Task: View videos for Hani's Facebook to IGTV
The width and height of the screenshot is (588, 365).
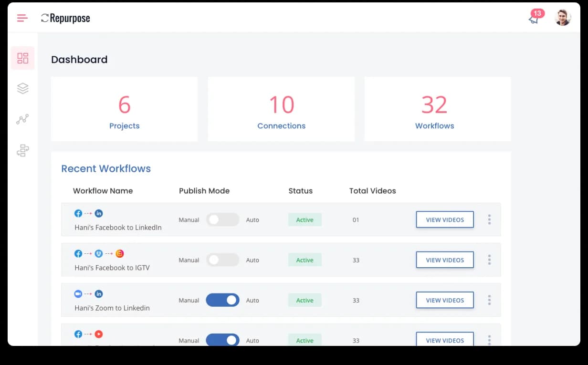Action: point(445,260)
